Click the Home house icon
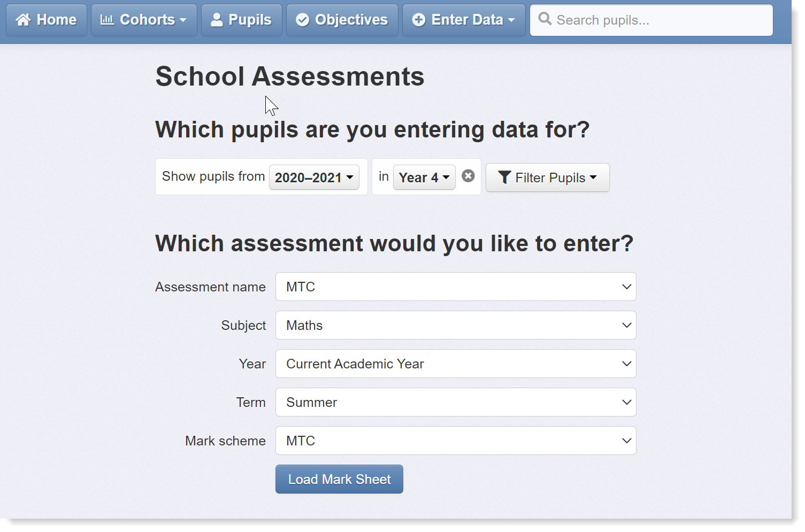 click(x=23, y=20)
